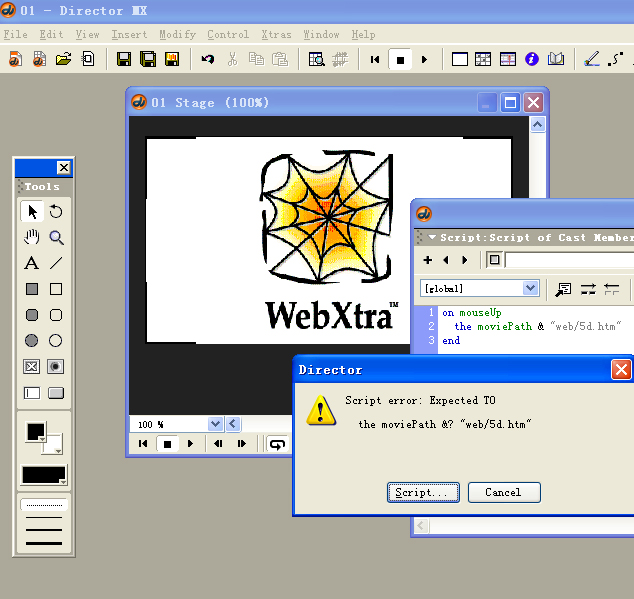Select the unfilled Round Rectangle tool
The width and height of the screenshot is (634, 599).
pos(56,315)
